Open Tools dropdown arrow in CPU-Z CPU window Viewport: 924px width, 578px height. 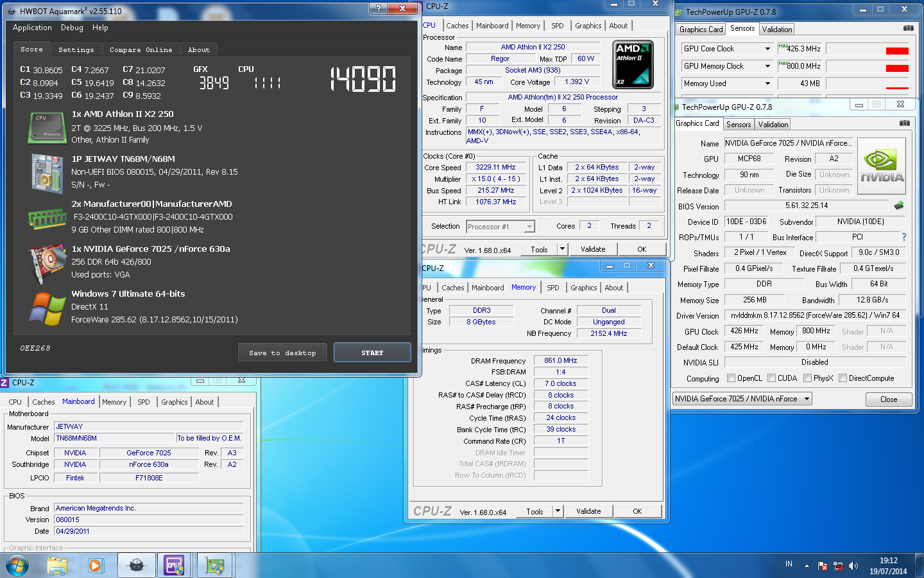562,249
